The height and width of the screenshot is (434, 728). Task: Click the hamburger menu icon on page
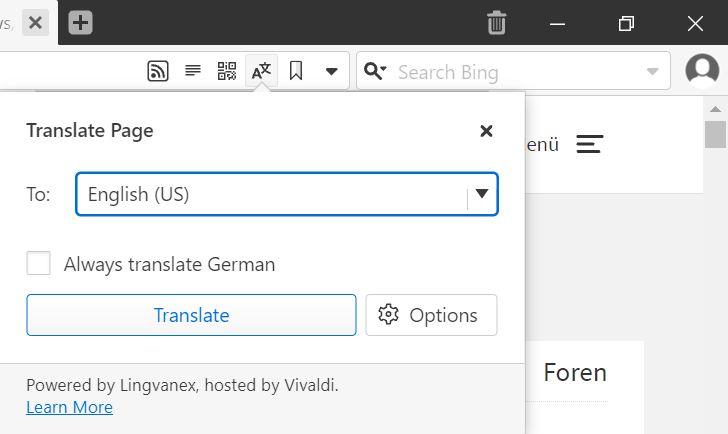point(590,145)
